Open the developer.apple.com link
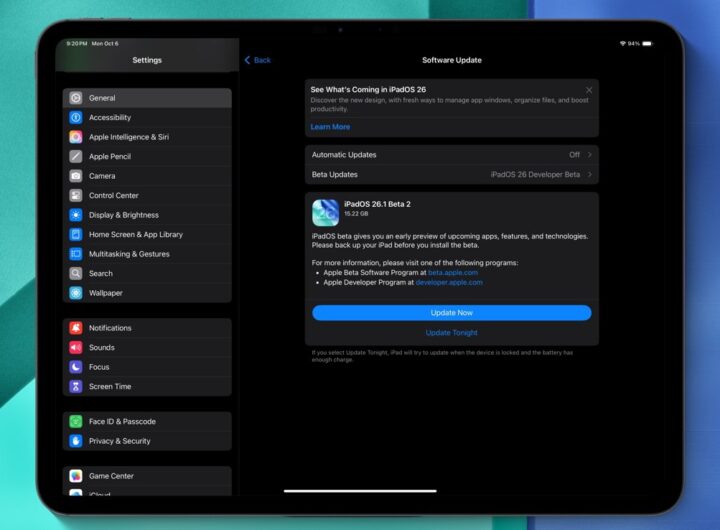The image size is (720, 530). pos(449,282)
